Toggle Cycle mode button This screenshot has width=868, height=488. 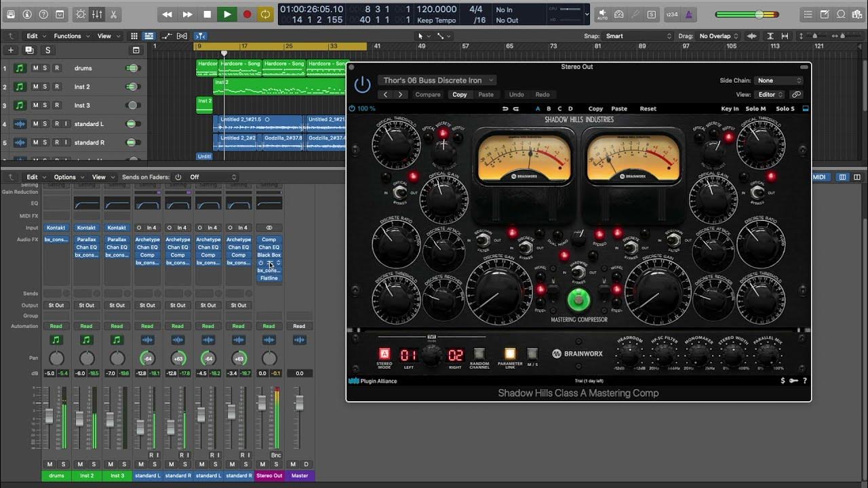(x=265, y=14)
